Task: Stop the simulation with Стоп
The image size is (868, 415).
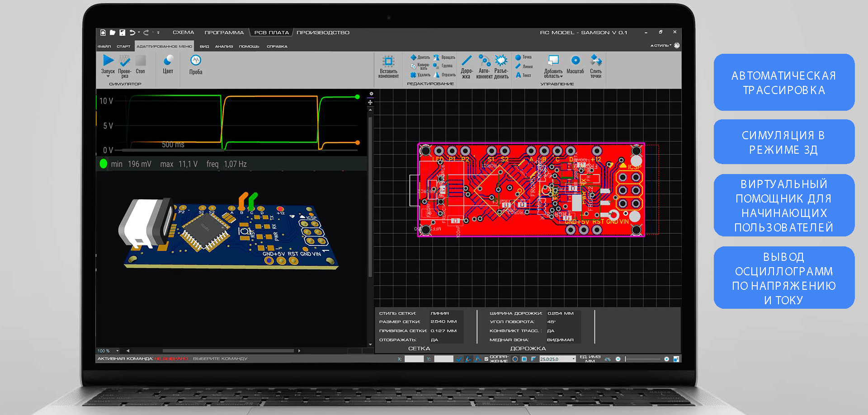Action: click(x=141, y=64)
